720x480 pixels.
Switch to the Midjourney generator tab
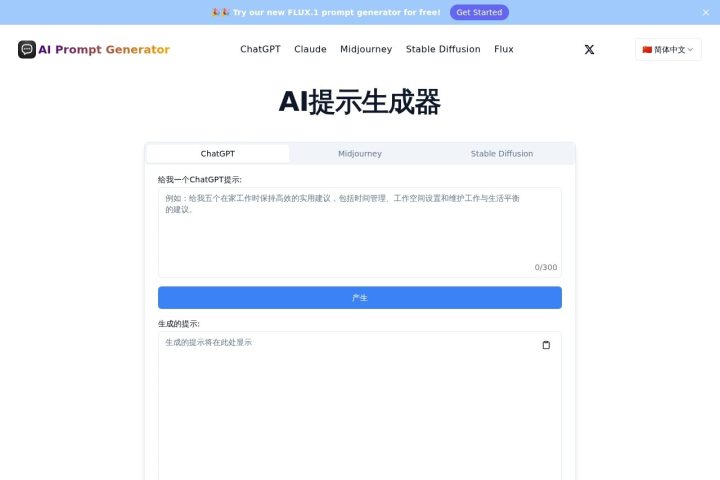pyautogui.click(x=360, y=153)
